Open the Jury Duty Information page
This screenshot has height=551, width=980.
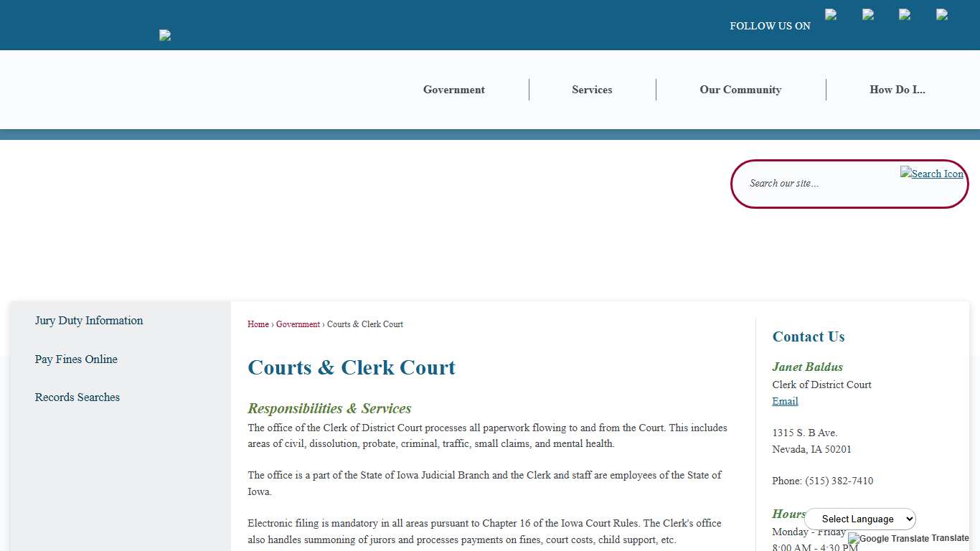click(x=89, y=321)
